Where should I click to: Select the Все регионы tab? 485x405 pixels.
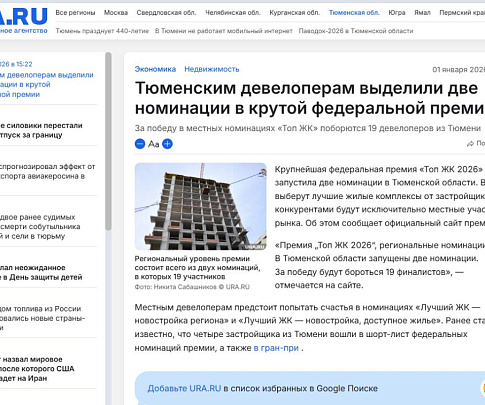[x=75, y=13]
